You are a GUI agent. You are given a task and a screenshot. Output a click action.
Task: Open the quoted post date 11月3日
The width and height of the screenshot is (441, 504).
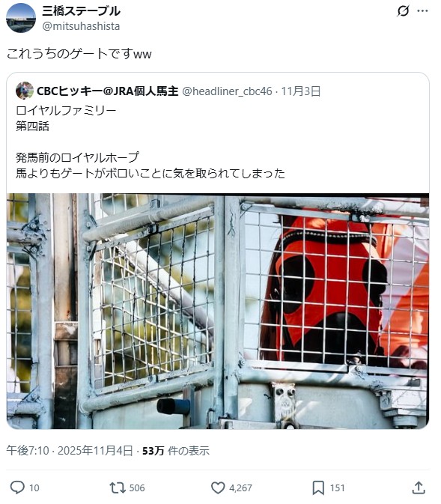point(301,91)
